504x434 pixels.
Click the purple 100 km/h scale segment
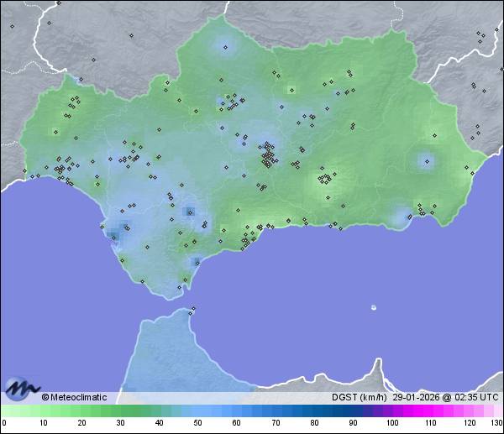391,410
